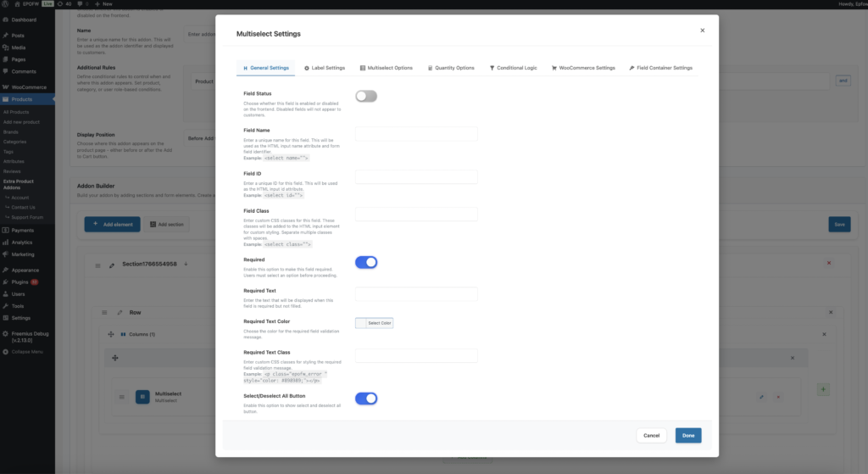Open the Plugins sidebar menu

tap(20, 282)
